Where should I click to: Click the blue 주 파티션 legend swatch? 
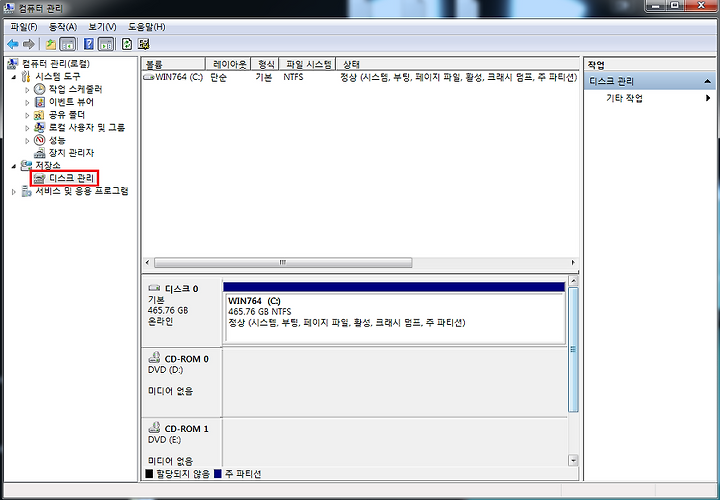[218, 474]
